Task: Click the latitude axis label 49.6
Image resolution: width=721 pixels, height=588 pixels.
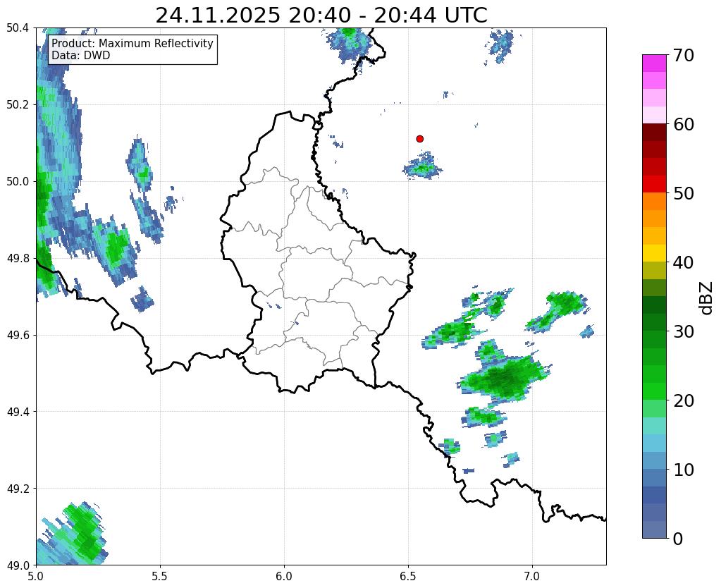Action: tap(18, 335)
